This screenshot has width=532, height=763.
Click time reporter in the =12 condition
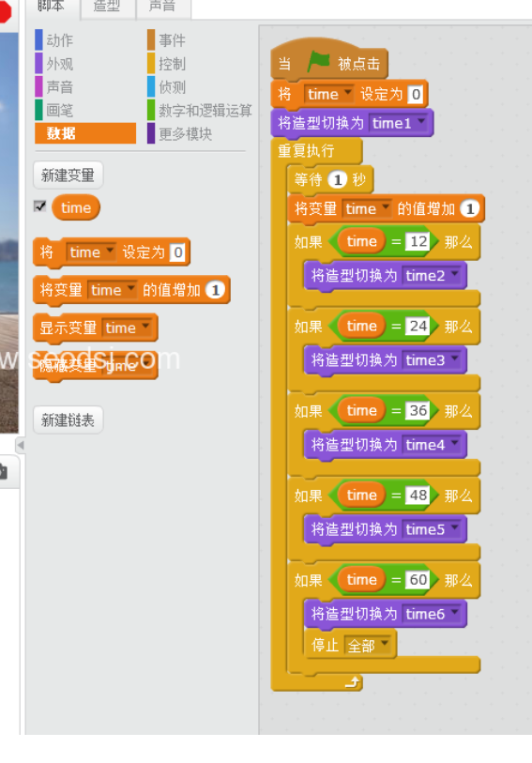[x=362, y=241]
